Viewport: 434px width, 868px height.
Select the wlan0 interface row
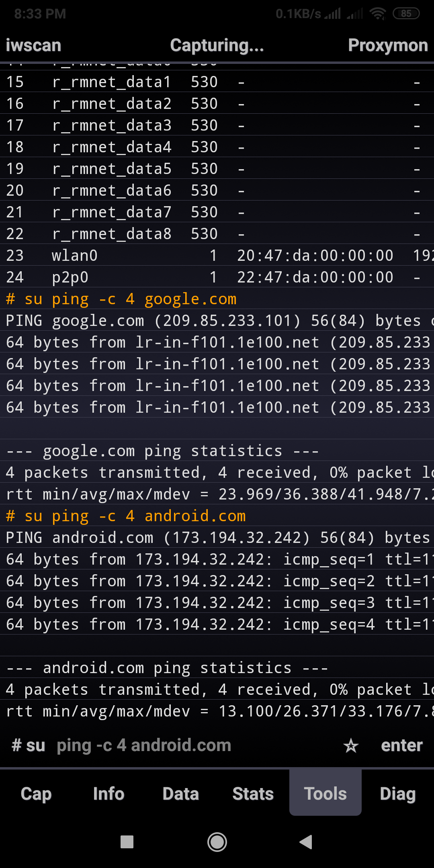[x=75, y=256]
